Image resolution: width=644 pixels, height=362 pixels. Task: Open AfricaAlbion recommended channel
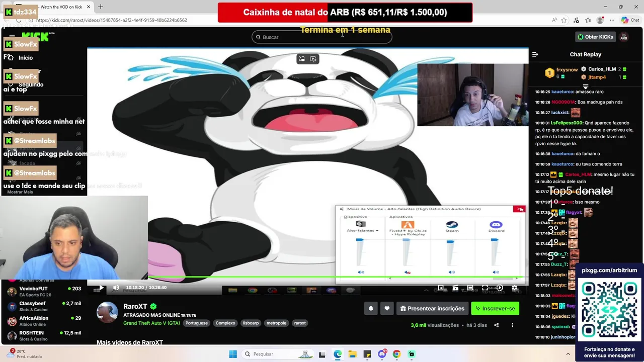44,321
